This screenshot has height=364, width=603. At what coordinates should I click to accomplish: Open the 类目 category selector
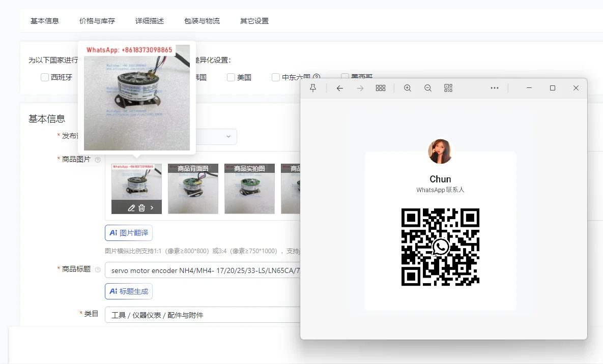tap(203, 315)
